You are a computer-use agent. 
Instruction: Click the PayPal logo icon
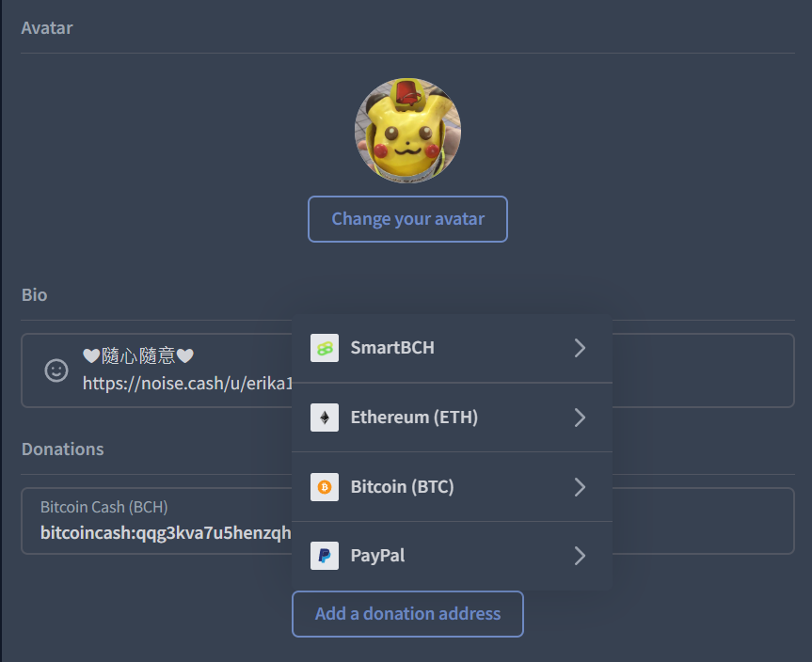click(325, 556)
